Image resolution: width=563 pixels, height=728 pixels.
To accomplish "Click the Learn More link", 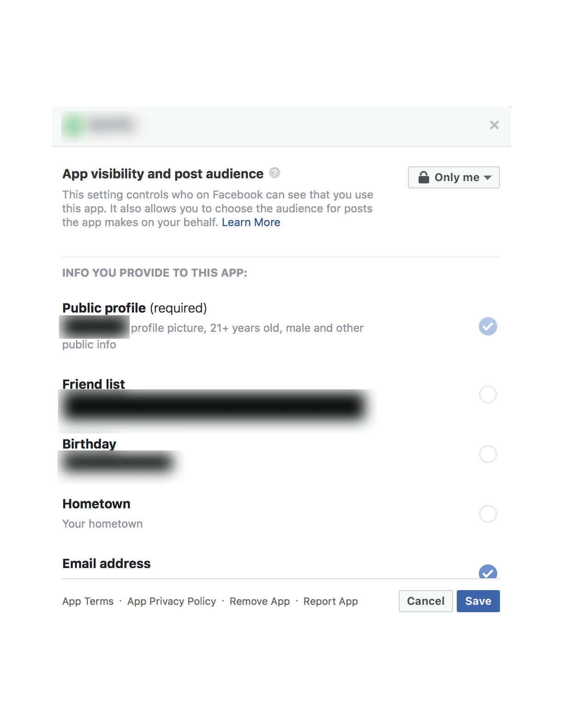I will (251, 222).
